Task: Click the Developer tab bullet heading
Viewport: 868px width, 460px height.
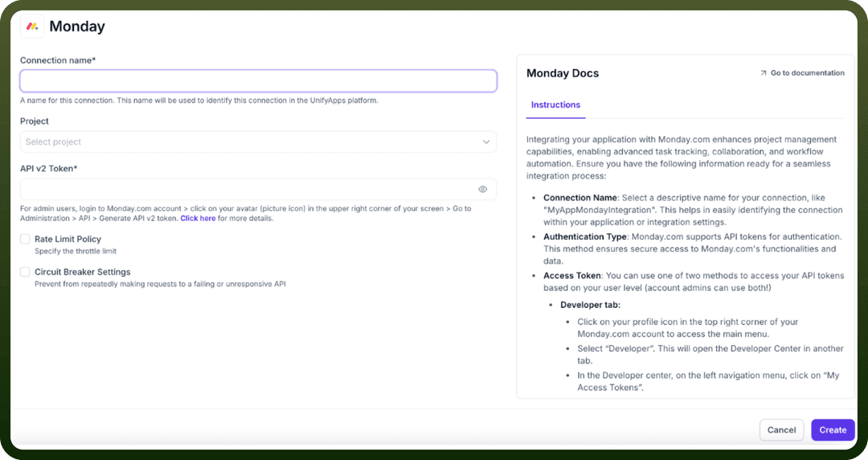Action: (590, 305)
